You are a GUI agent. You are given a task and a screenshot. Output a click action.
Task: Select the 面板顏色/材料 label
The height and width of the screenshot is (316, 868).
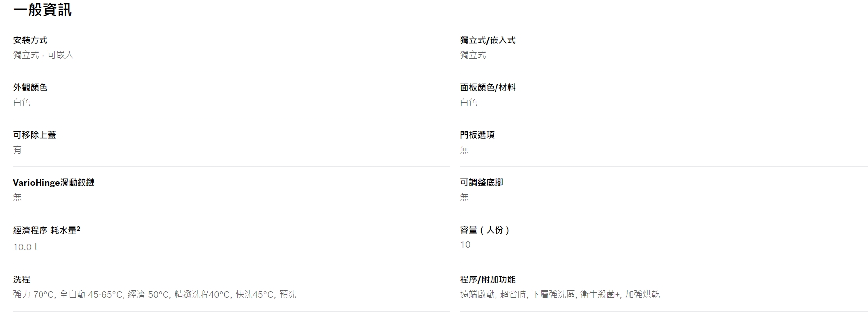tap(488, 87)
